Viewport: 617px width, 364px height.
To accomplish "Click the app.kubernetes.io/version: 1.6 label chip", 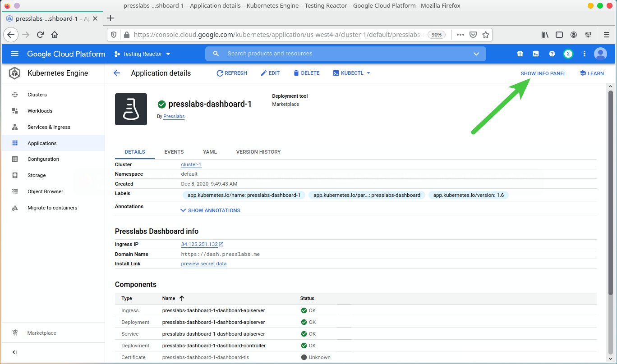I will pyautogui.click(x=469, y=195).
